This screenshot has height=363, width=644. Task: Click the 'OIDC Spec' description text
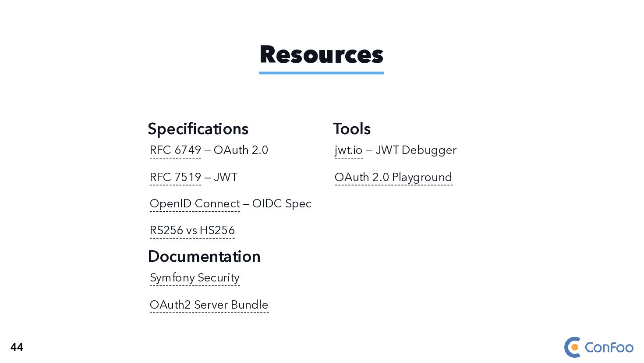[282, 204]
